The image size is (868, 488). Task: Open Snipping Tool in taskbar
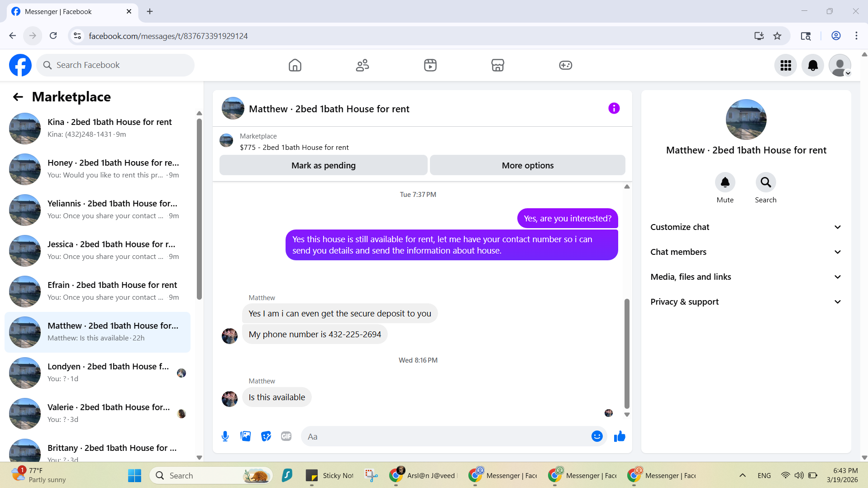[372, 475]
